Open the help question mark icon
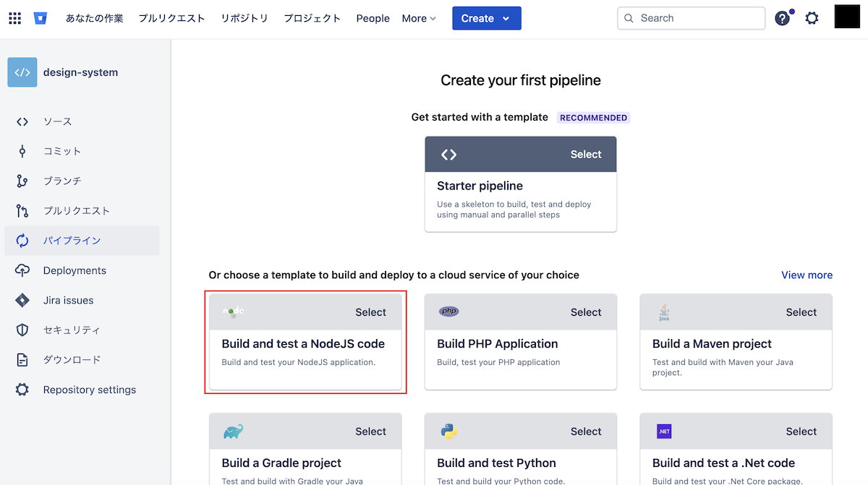The image size is (868, 485). pyautogui.click(x=782, y=18)
